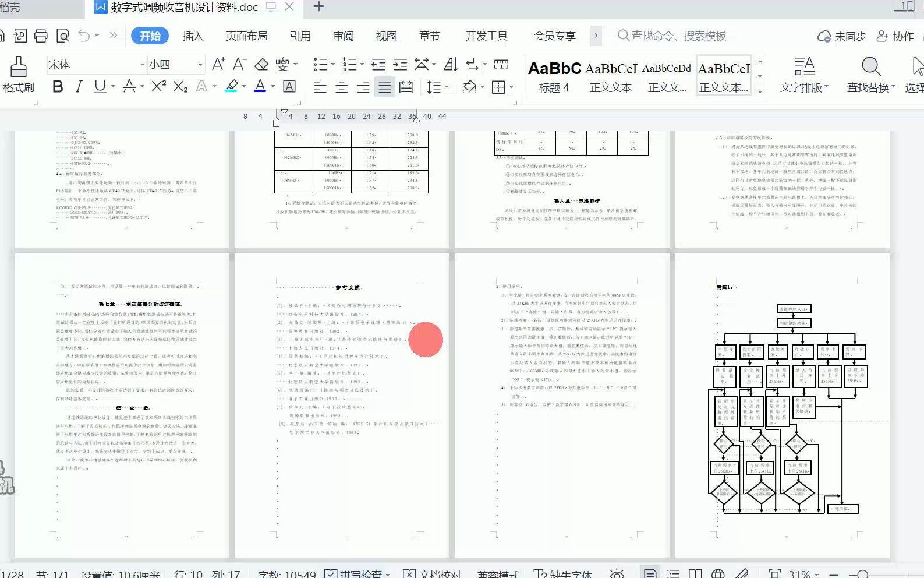Viewport: 924px width, 578px height.
Task: Click the undo arrow
Action: point(84,36)
